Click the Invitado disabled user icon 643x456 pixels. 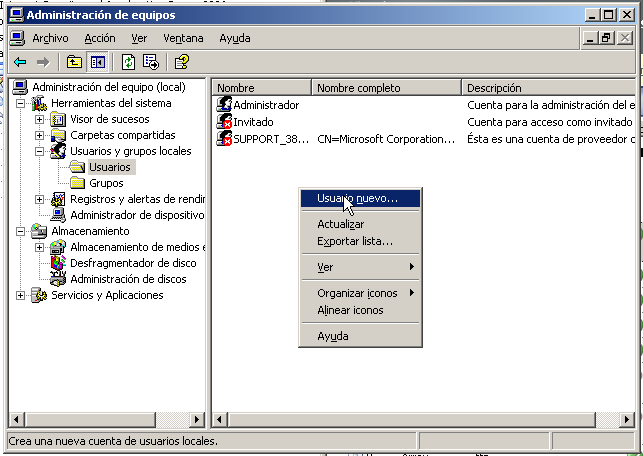coord(224,122)
